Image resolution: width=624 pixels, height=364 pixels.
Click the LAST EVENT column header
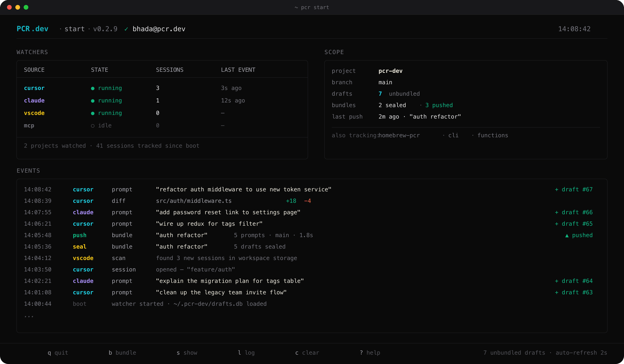(x=238, y=70)
